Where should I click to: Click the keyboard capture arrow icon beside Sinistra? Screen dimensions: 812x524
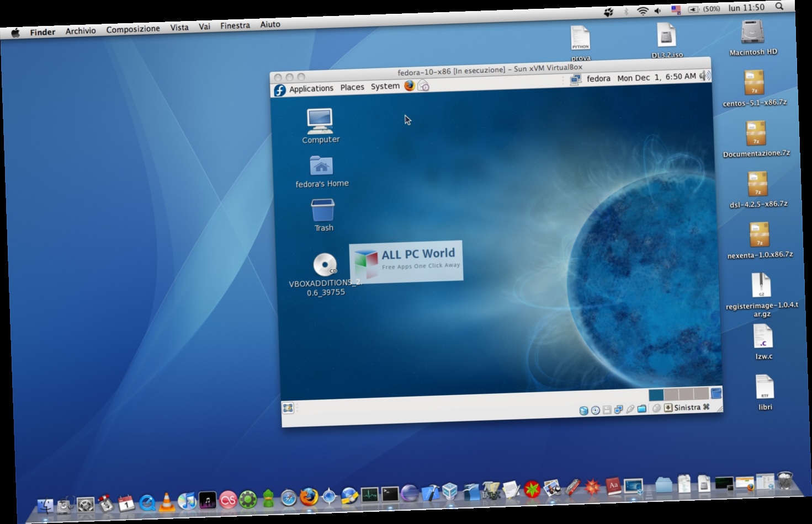(668, 408)
